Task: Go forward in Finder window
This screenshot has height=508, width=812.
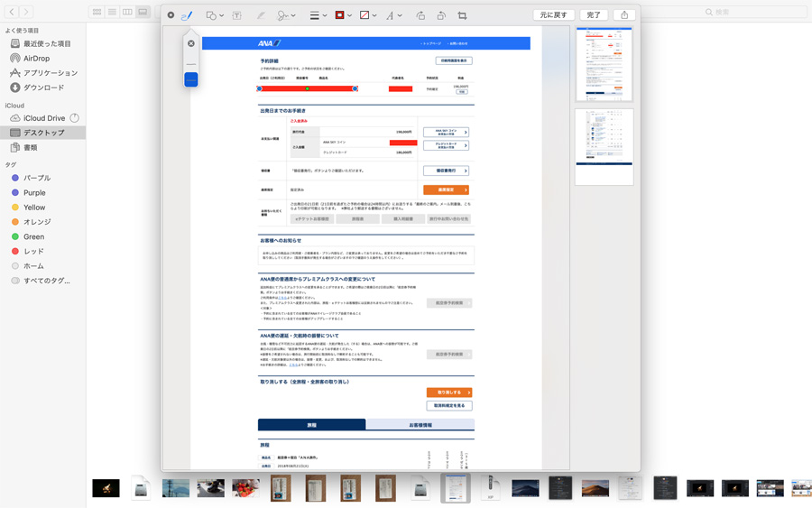Action: 26,12
